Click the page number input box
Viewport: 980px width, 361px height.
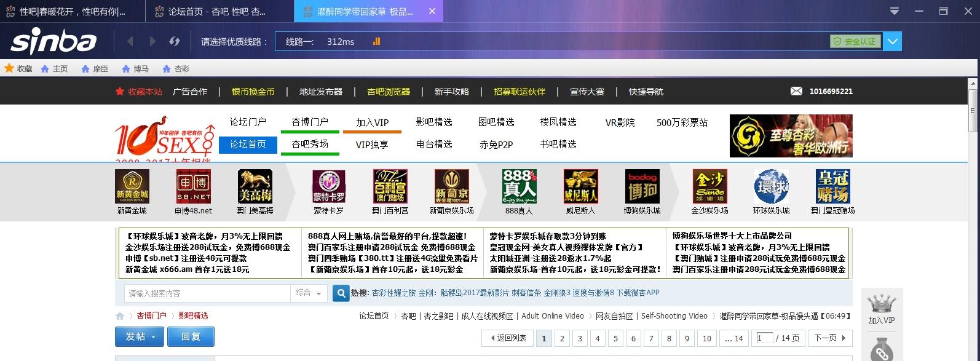765,338
